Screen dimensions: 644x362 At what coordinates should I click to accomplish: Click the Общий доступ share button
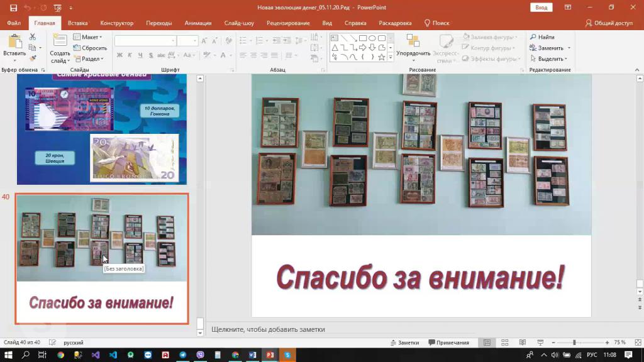tap(609, 23)
